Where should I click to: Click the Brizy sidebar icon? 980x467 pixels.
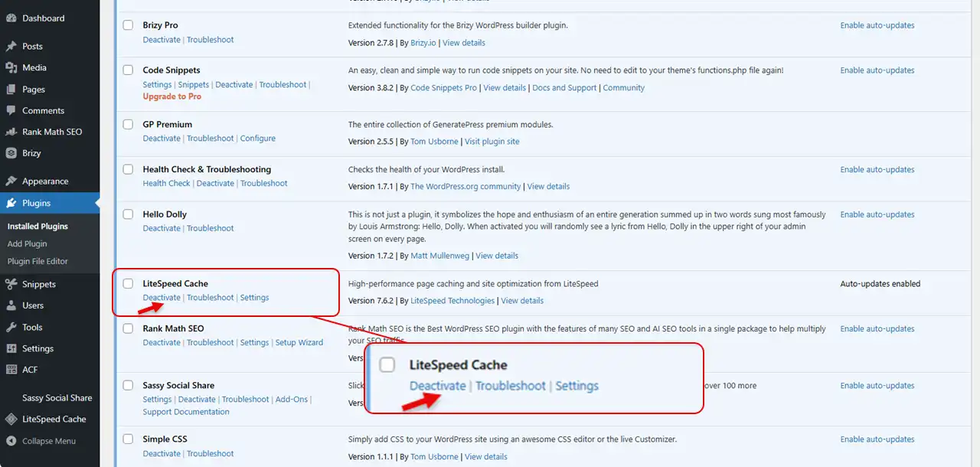(x=11, y=153)
